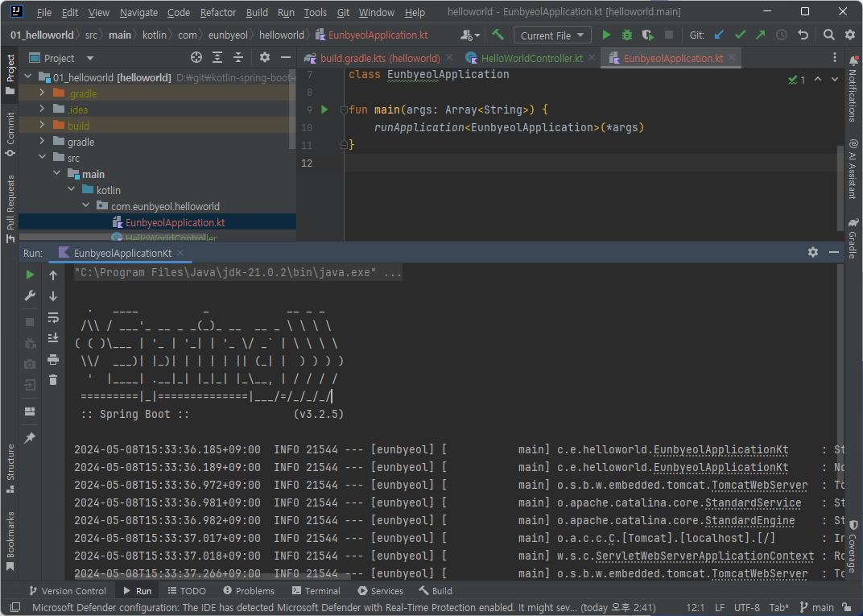Open AI Assistant side panel
This screenshot has width=863, height=616.
tap(853, 169)
